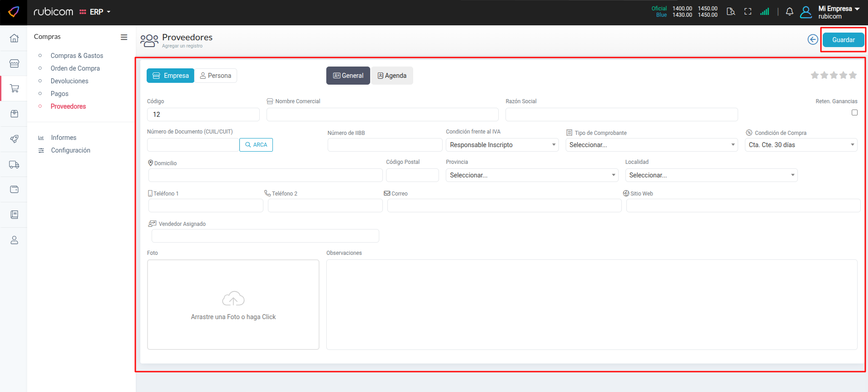Open the Provincia dropdown
This screenshot has width=868, height=392.
[532, 175]
